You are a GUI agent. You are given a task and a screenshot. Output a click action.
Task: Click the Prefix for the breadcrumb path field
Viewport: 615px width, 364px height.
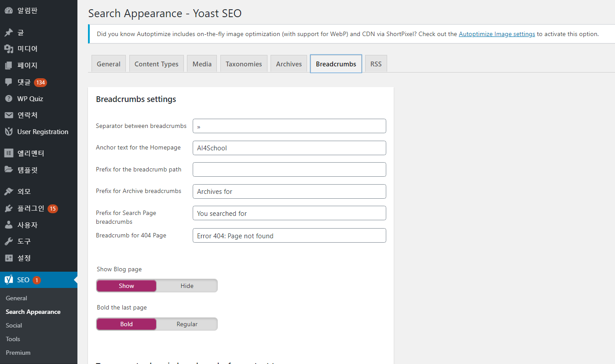point(289,170)
